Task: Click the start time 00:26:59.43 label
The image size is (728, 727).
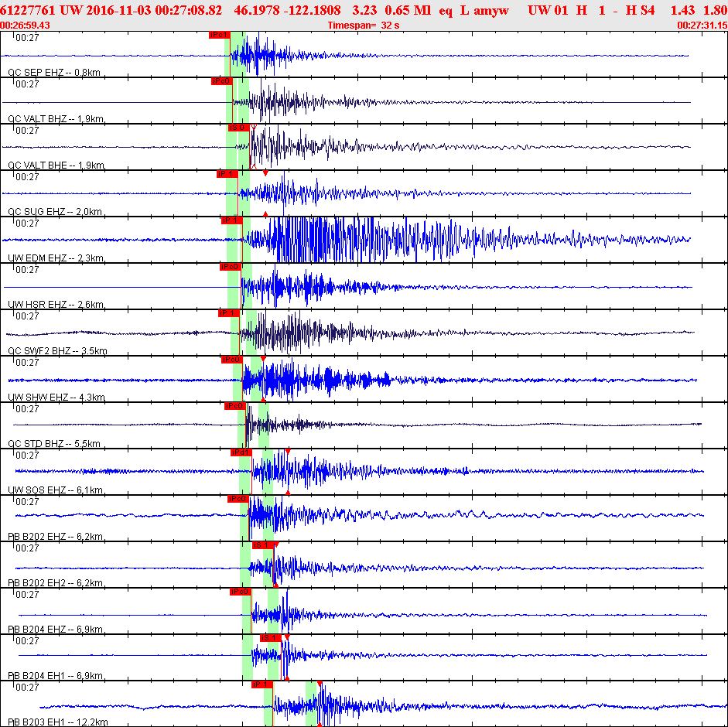Action: pyautogui.click(x=26, y=26)
